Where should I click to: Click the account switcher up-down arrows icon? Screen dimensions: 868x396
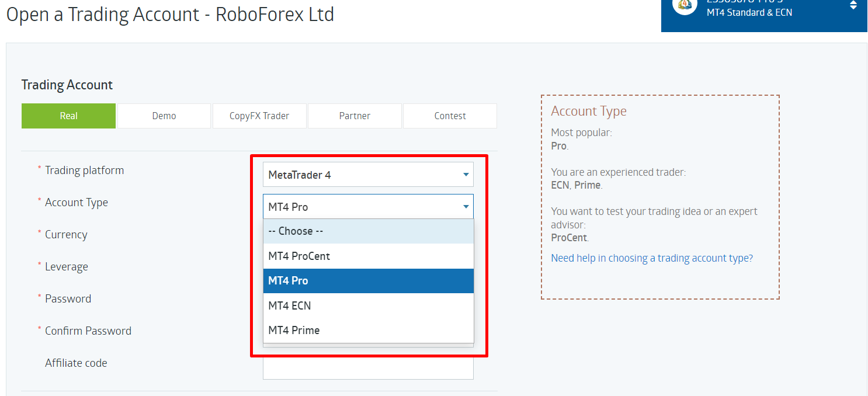coord(853,5)
